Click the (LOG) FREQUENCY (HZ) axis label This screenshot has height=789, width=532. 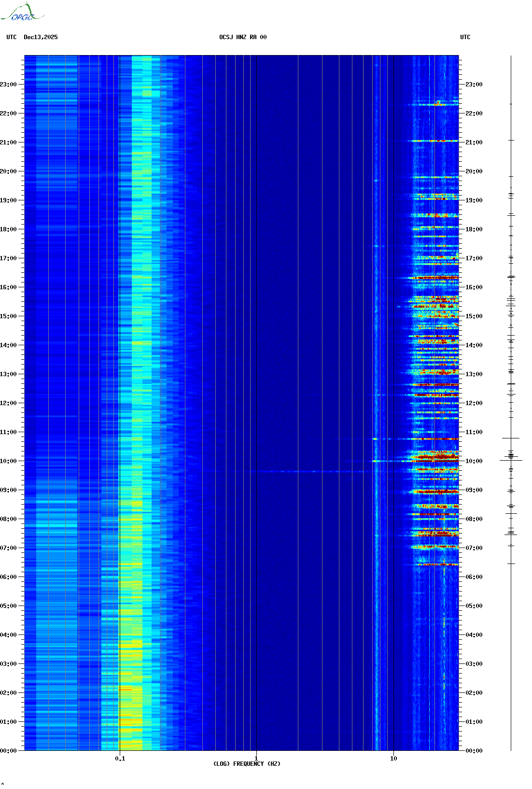[x=247, y=764]
